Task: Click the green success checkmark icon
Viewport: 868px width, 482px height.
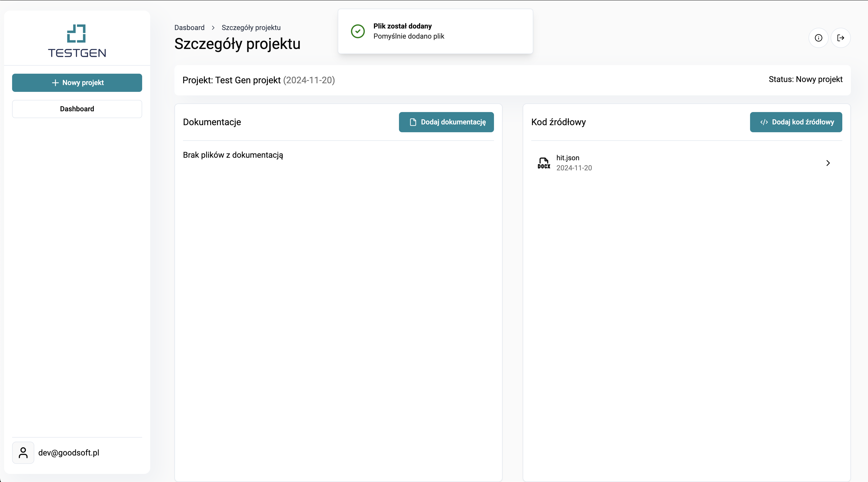Action: pos(358,31)
